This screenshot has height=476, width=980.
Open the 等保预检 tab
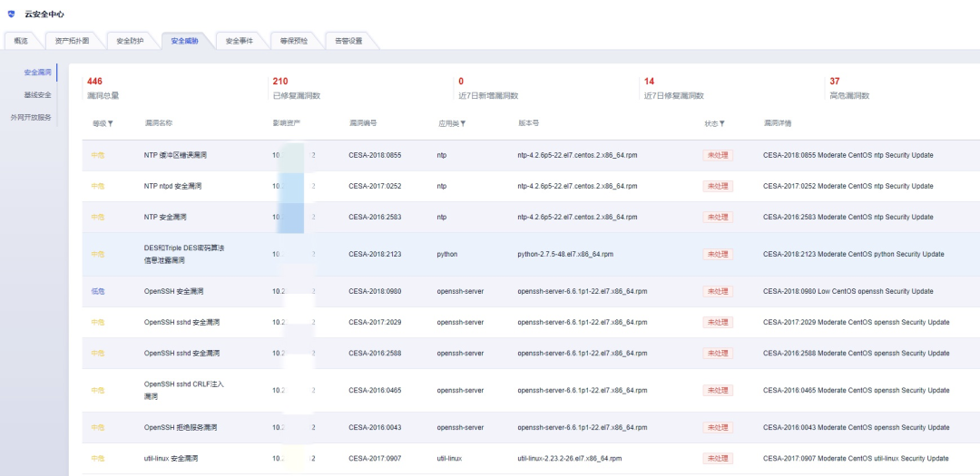pos(293,41)
